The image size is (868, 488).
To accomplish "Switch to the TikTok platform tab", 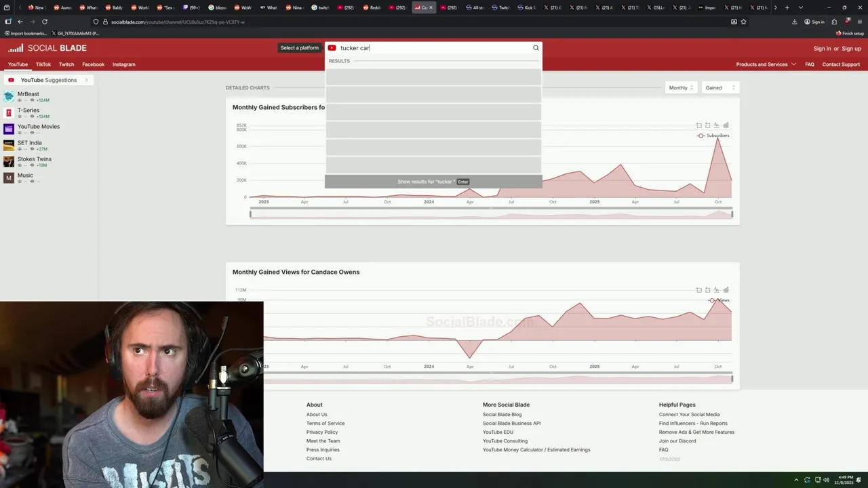I will pos(43,64).
